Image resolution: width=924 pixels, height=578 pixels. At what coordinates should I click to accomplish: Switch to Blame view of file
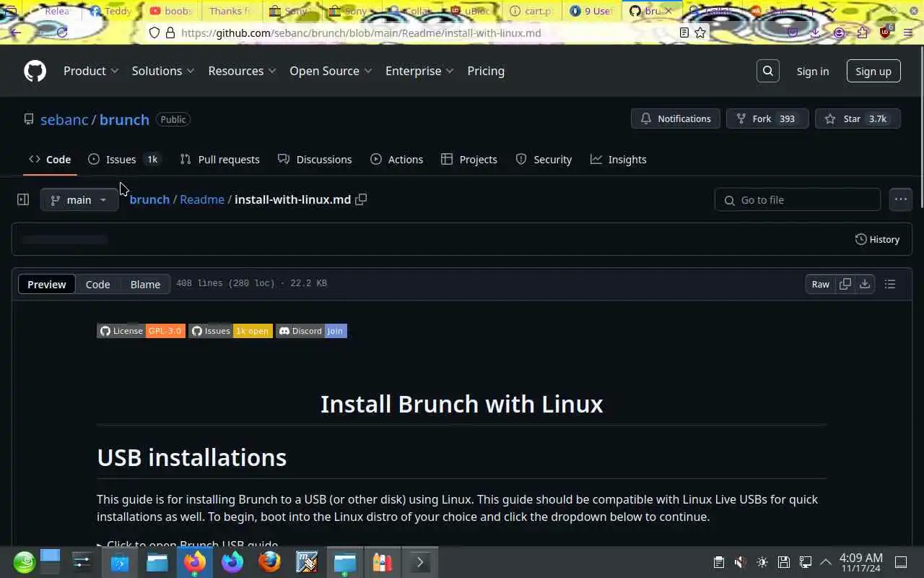[145, 284]
